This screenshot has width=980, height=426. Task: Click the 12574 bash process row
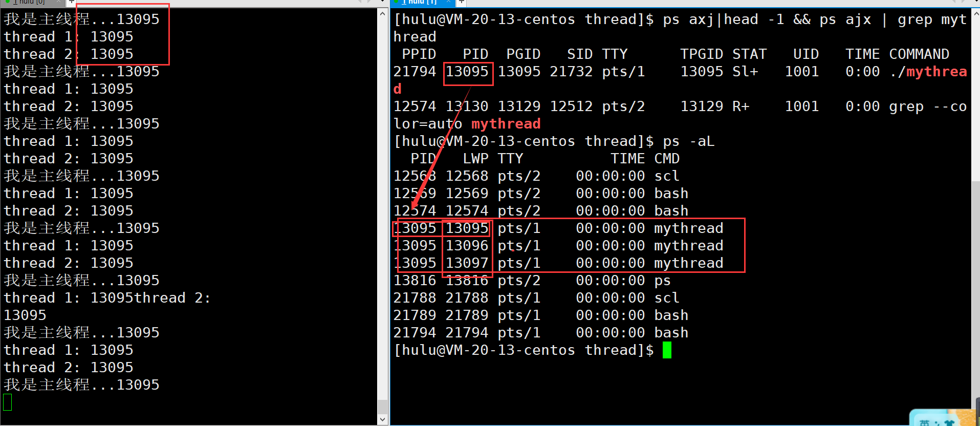[541, 211]
